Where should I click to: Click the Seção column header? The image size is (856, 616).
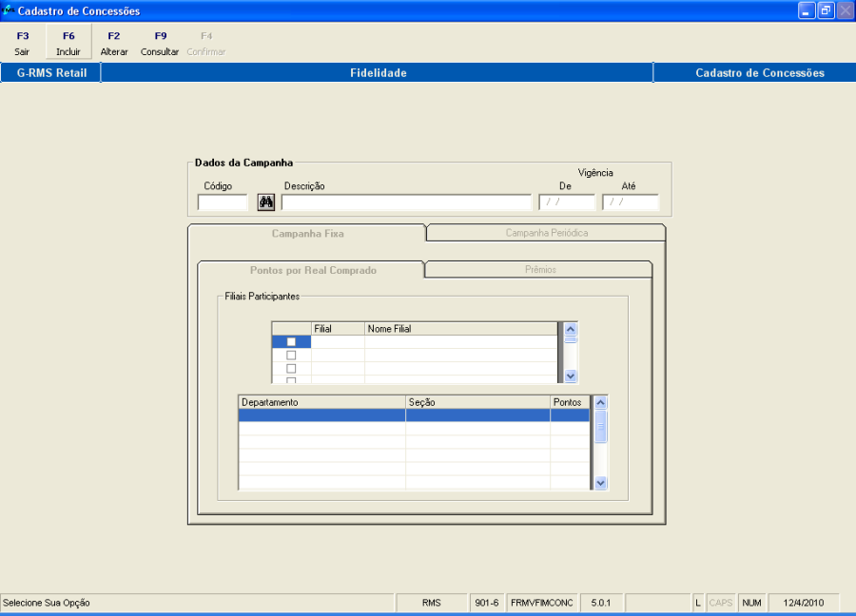tap(477, 402)
